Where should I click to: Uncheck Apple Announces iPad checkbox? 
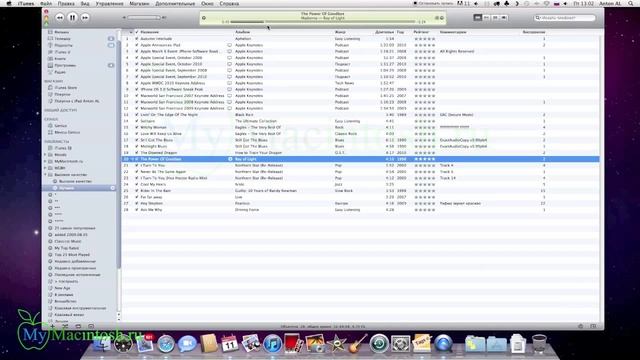click(136, 45)
